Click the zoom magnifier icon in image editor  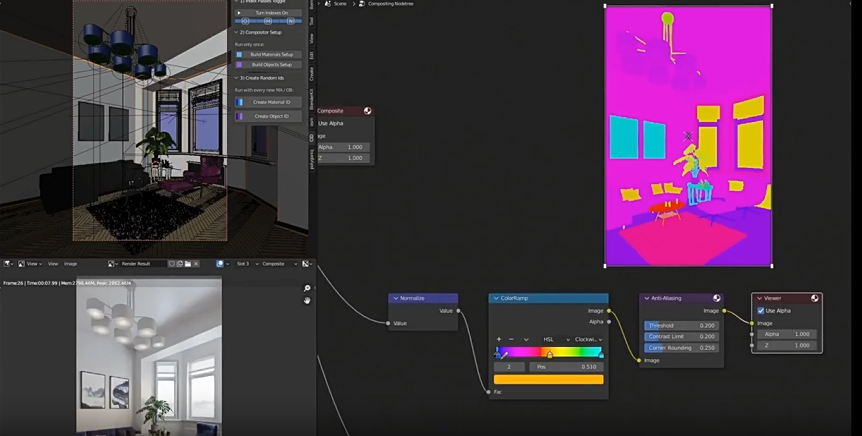point(307,288)
